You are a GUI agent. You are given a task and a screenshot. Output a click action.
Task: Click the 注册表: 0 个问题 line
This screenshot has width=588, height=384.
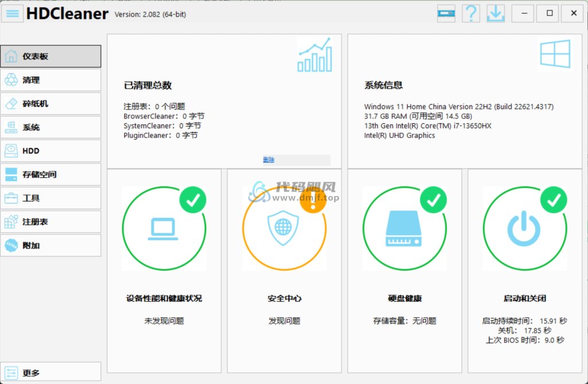point(154,106)
